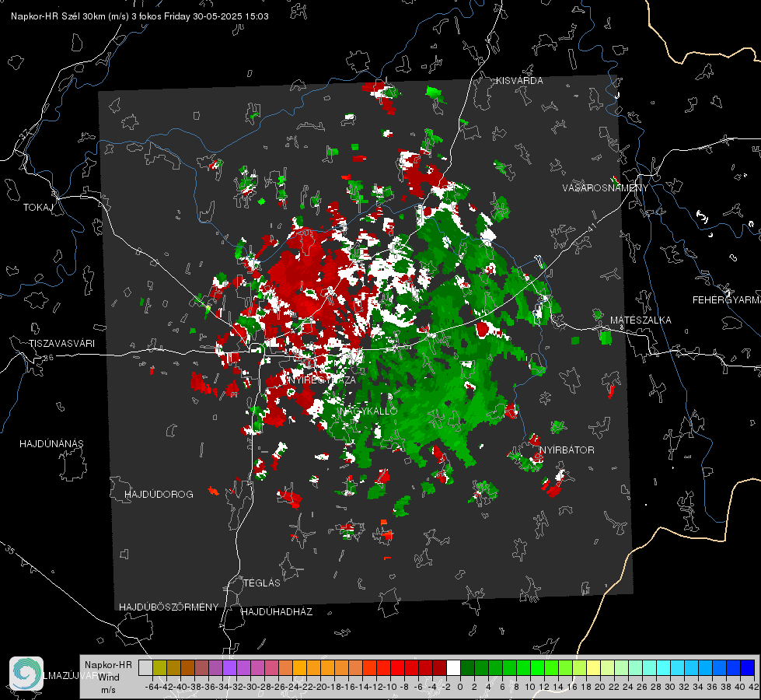The height and width of the screenshot is (700, 761).
Task: Click the HAJDÚDOROG town label
Action: [x=159, y=495]
